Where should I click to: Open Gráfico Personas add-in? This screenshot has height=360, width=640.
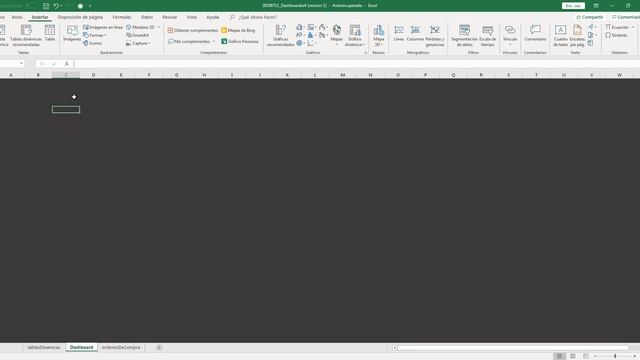click(240, 41)
